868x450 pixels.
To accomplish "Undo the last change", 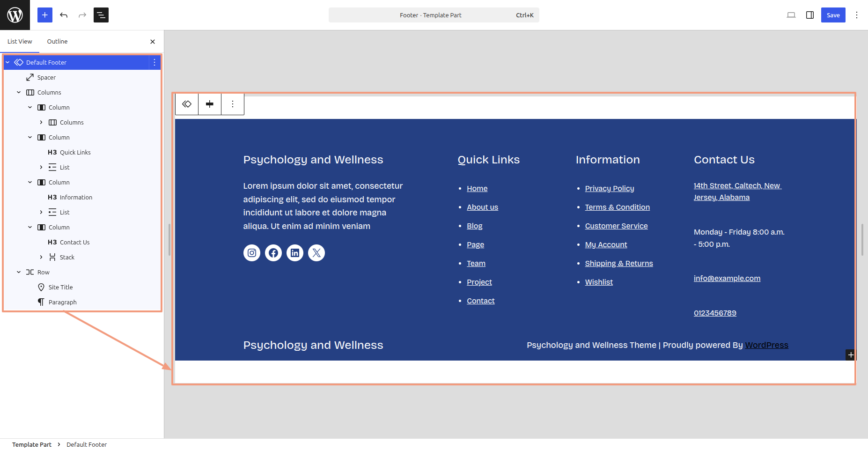I will tap(64, 15).
